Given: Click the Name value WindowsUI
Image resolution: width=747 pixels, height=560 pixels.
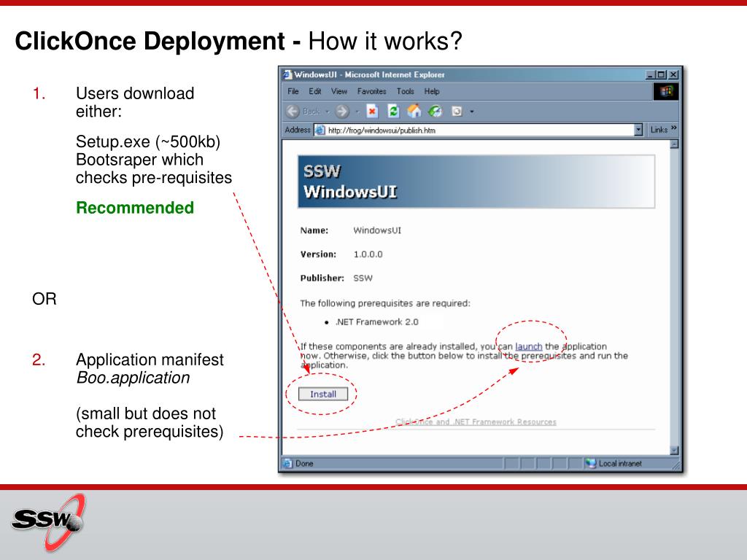Looking at the screenshot, I should pyautogui.click(x=377, y=230).
